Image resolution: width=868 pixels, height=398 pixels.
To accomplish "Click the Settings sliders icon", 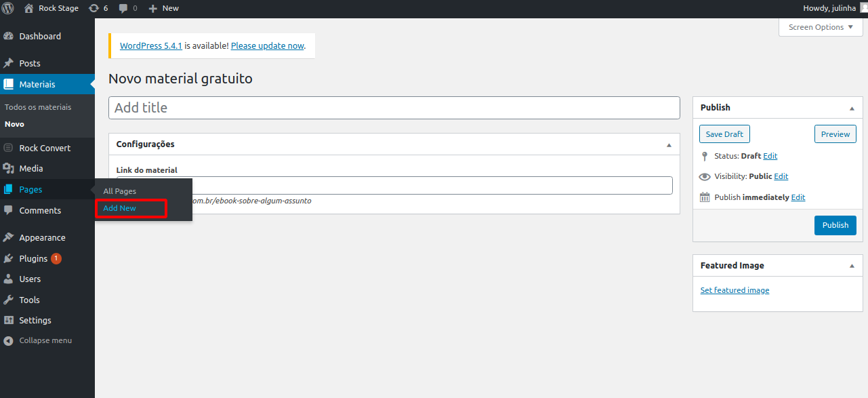I will click(9, 321).
